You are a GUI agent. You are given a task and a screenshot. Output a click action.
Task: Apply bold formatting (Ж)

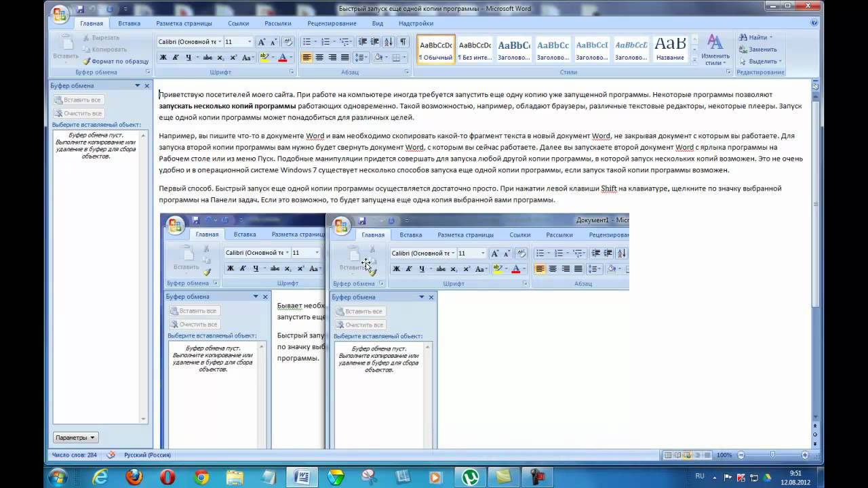tap(163, 58)
